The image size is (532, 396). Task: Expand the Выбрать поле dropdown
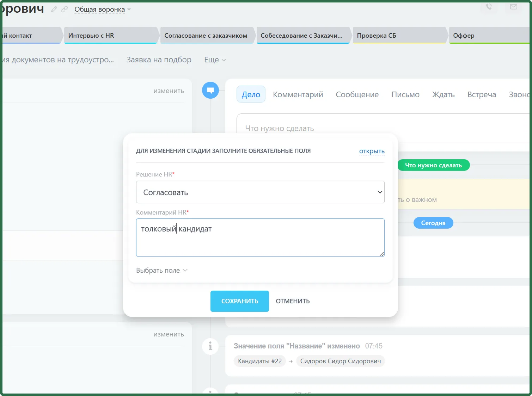[162, 270]
